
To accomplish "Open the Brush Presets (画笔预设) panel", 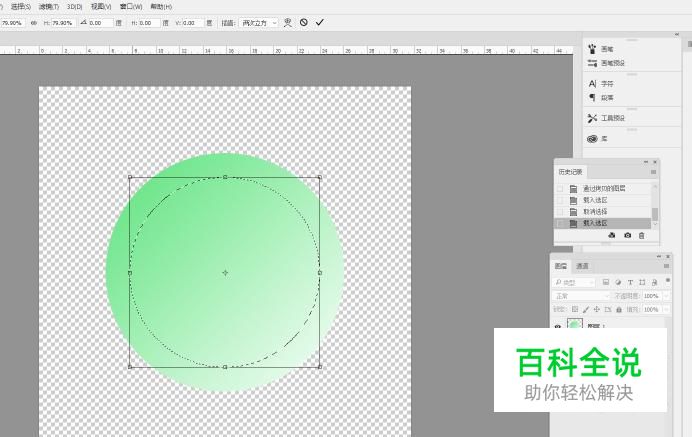I will tap(606, 63).
